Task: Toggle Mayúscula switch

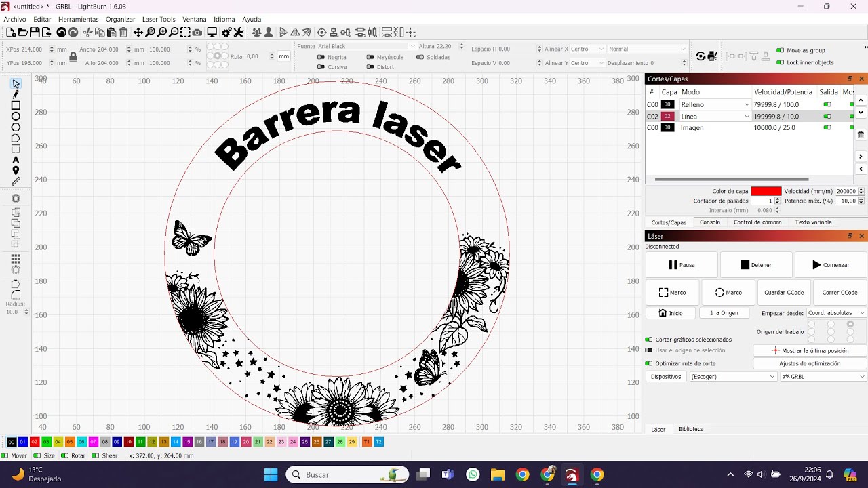Action: click(x=370, y=58)
